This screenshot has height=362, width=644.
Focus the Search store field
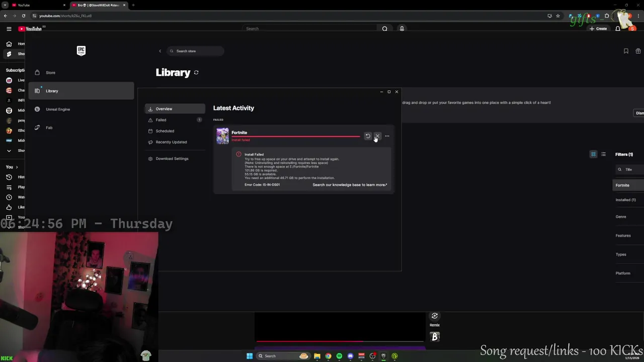[195, 51]
